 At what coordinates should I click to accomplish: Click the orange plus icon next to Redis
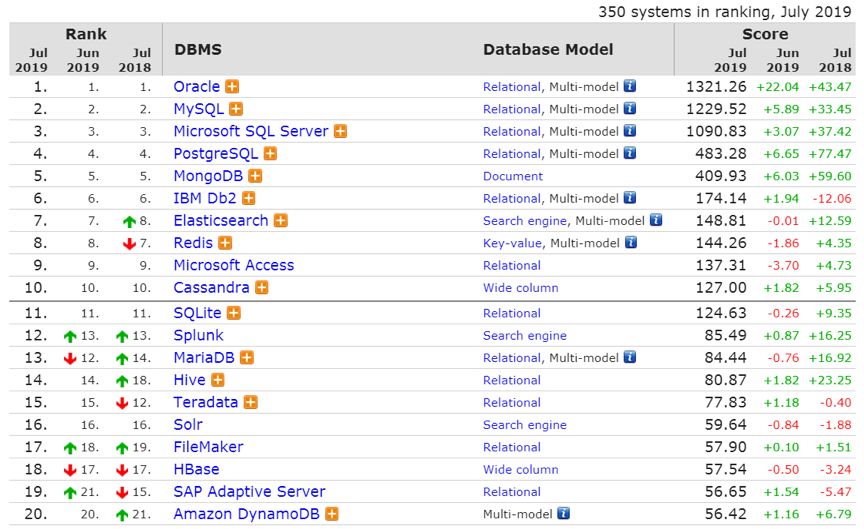click(225, 243)
